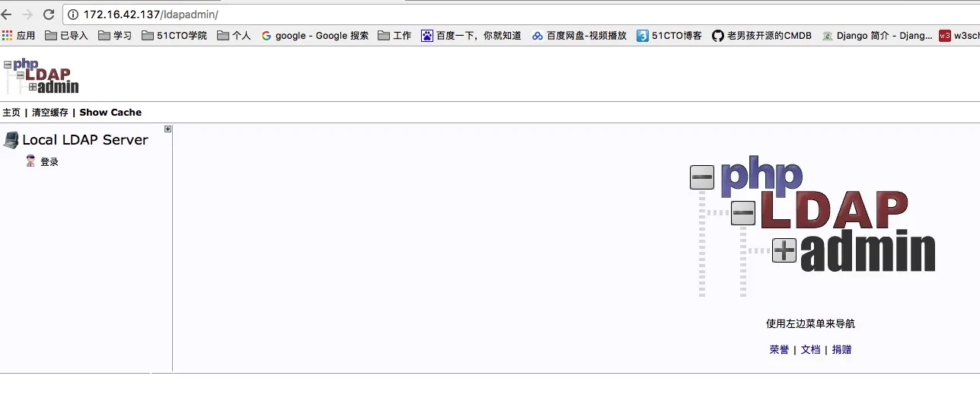Open the 学习 bookmarks folder
This screenshot has height=398, width=980.
pos(115,36)
